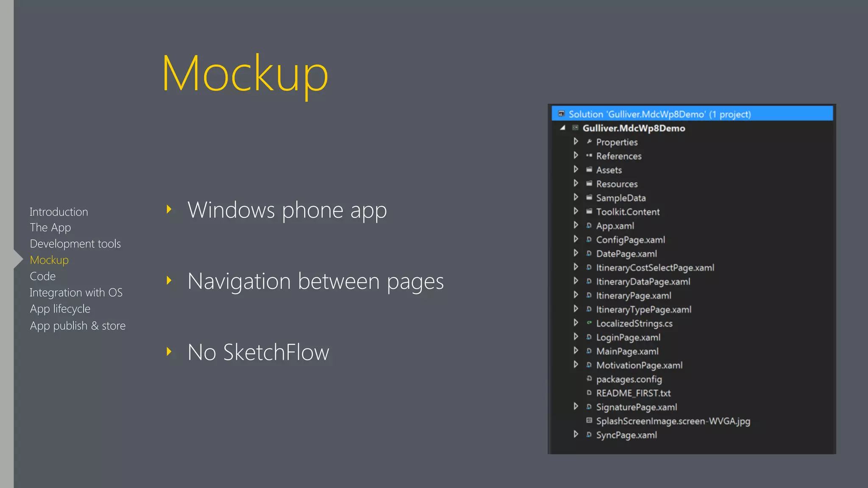Expand the App.xaml node arrow
Screen dimensions: 868x488
pyautogui.click(x=576, y=225)
